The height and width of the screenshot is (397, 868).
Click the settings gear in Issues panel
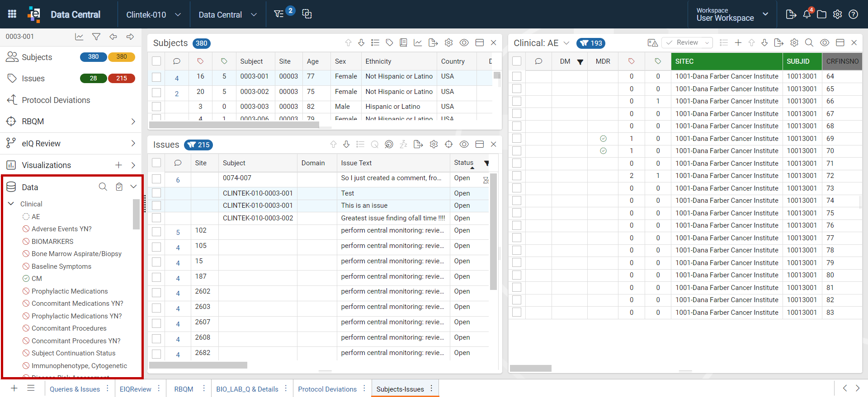coord(434,145)
